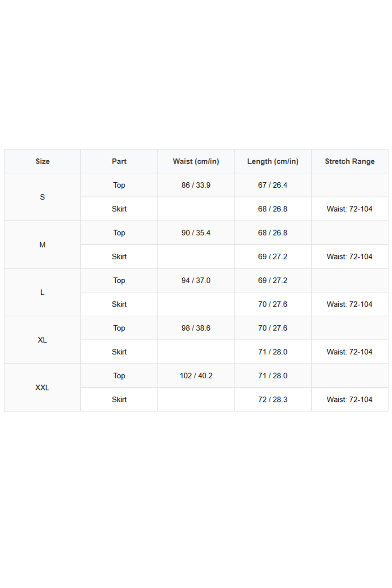Click the 102 / 40.2 waist value
The image size is (392, 588).
point(196,375)
